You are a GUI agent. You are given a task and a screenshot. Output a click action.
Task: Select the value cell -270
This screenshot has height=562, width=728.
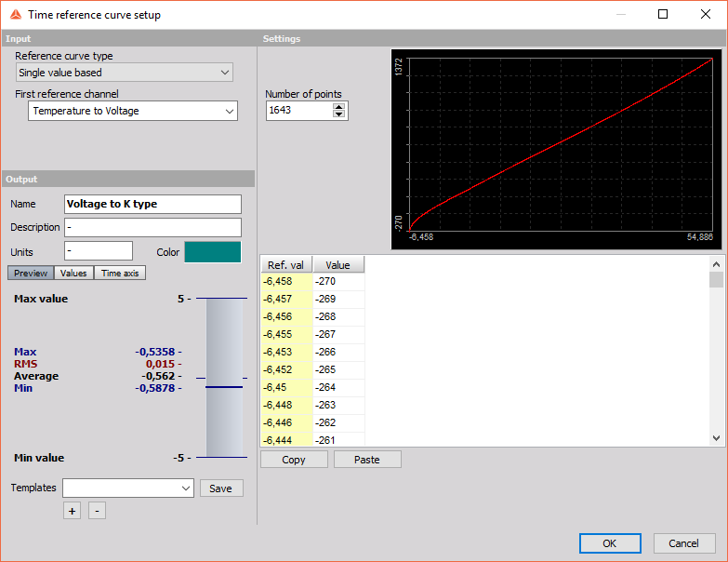[x=339, y=281]
